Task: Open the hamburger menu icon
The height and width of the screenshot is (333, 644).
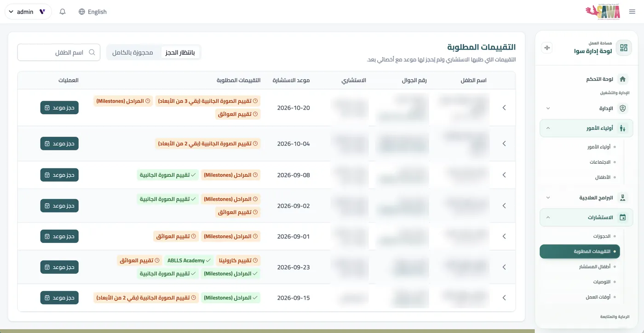Action: click(632, 12)
